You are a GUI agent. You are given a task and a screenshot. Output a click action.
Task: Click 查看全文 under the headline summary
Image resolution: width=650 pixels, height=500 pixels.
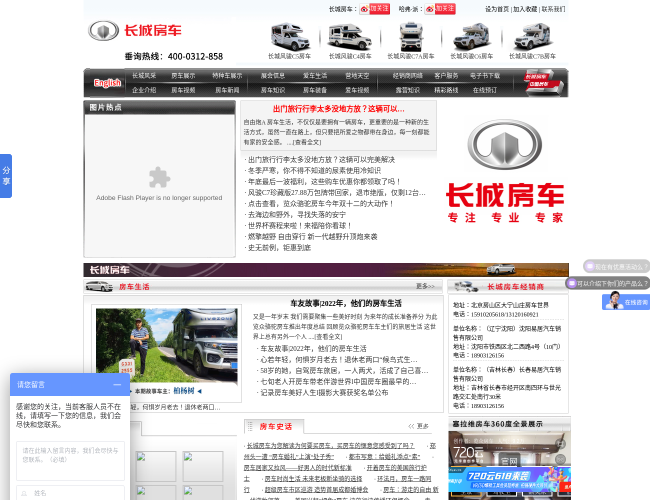click(x=307, y=142)
